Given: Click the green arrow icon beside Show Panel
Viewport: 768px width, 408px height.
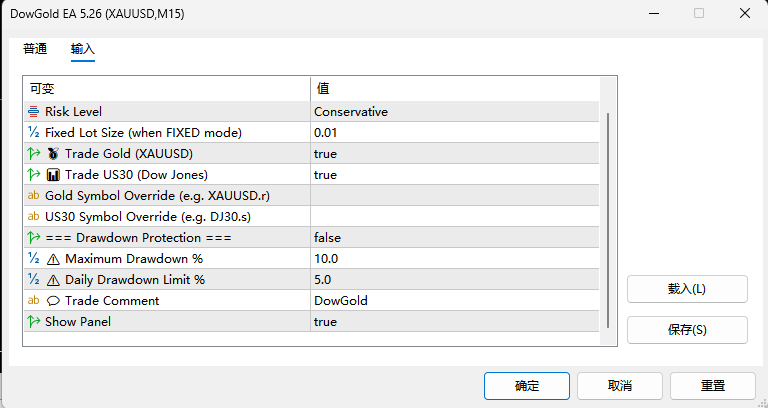Looking at the screenshot, I should (33, 322).
